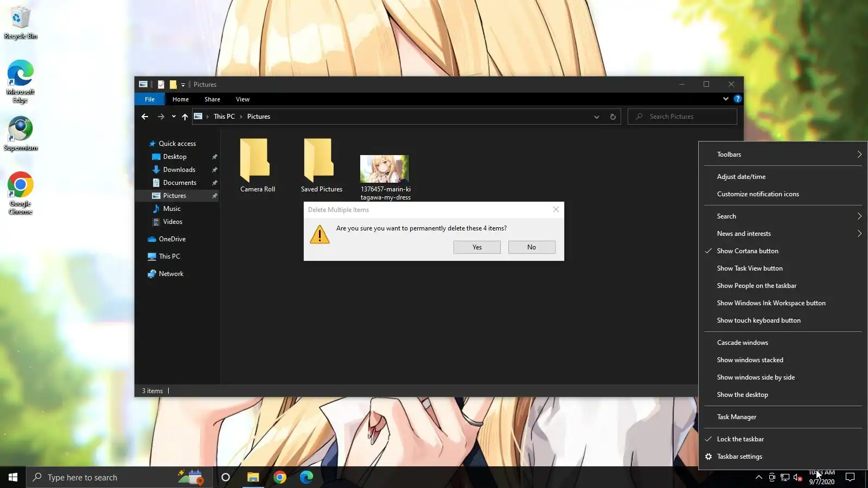Open Videos in navigation pane
Screen dimensions: 868x488
click(173, 222)
